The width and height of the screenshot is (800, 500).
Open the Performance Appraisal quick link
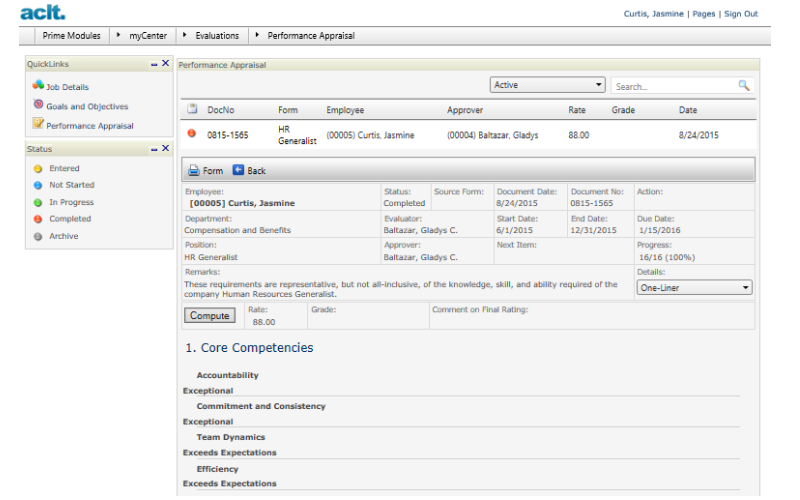pos(90,126)
